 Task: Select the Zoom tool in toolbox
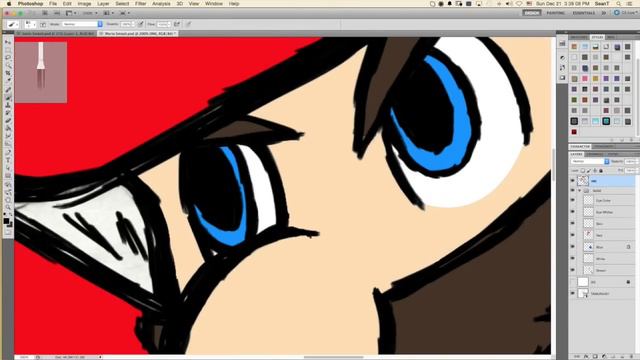point(8,208)
